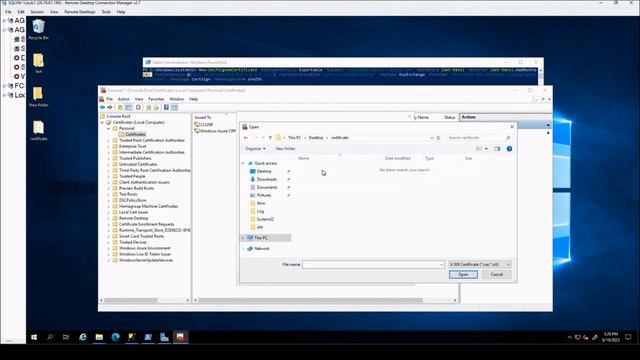Select Documents in Open dialog sidebar

click(267, 187)
